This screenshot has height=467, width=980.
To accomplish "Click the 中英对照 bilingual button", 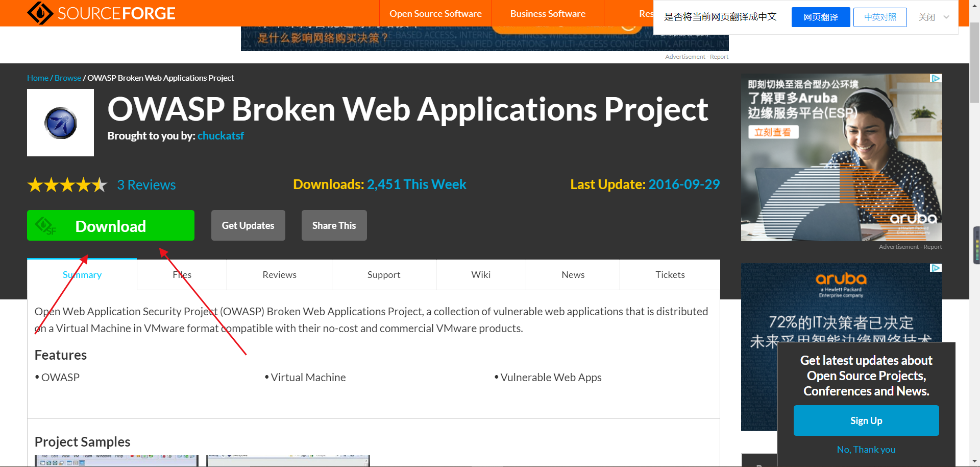I will 880,17.
